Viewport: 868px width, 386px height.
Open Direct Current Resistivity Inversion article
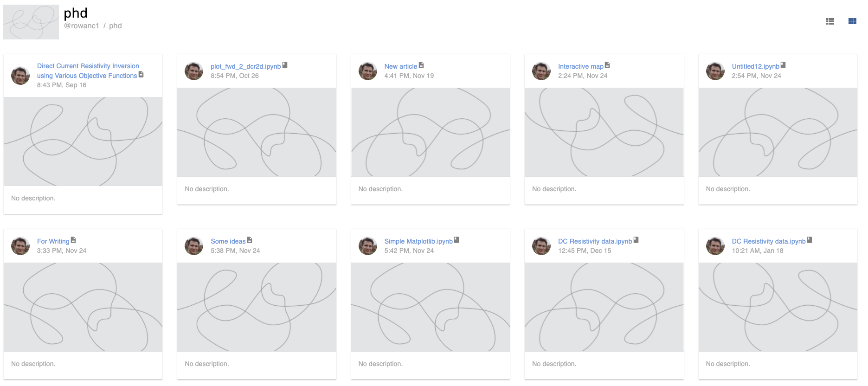[88, 71]
